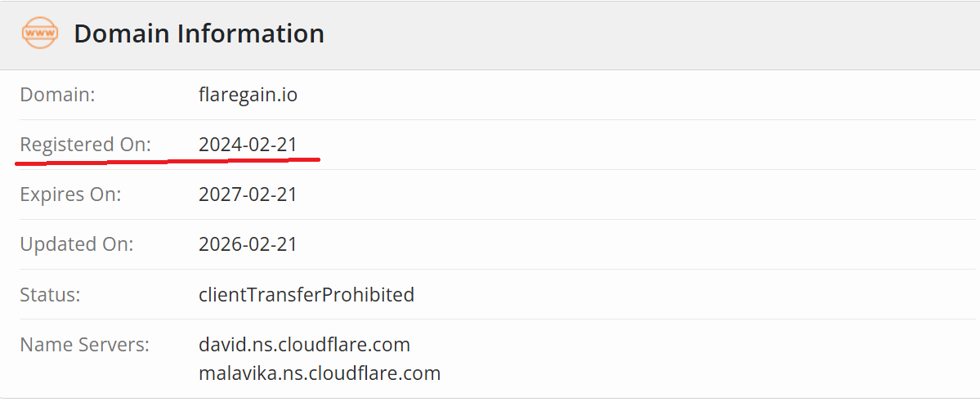
Task: Click the orange www globe icon
Action: 40,33
